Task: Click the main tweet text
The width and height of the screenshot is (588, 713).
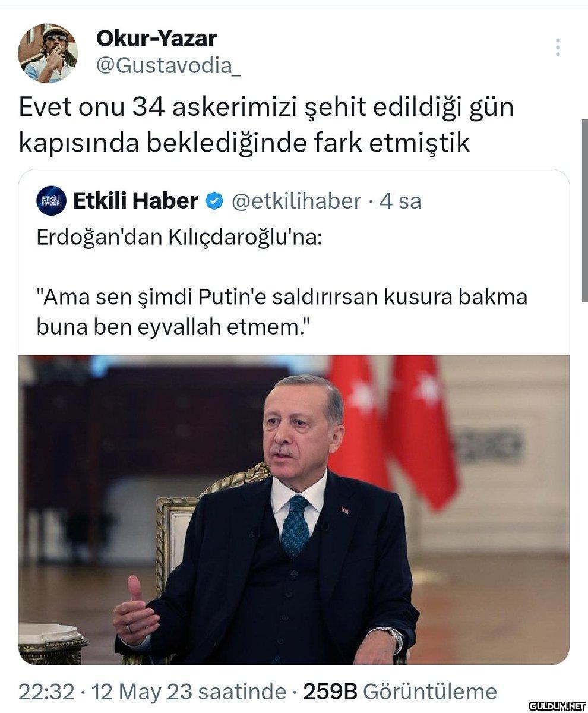Action: (x=267, y=125)
